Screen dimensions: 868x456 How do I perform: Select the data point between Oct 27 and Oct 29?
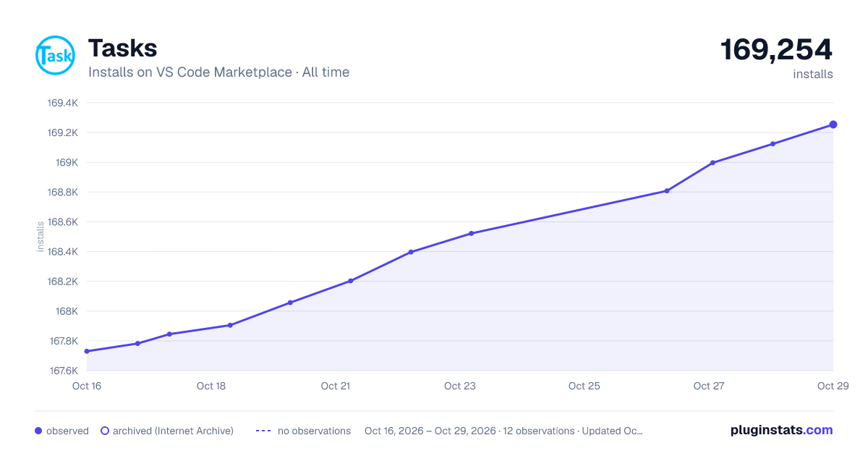click(x=773, y=144)
